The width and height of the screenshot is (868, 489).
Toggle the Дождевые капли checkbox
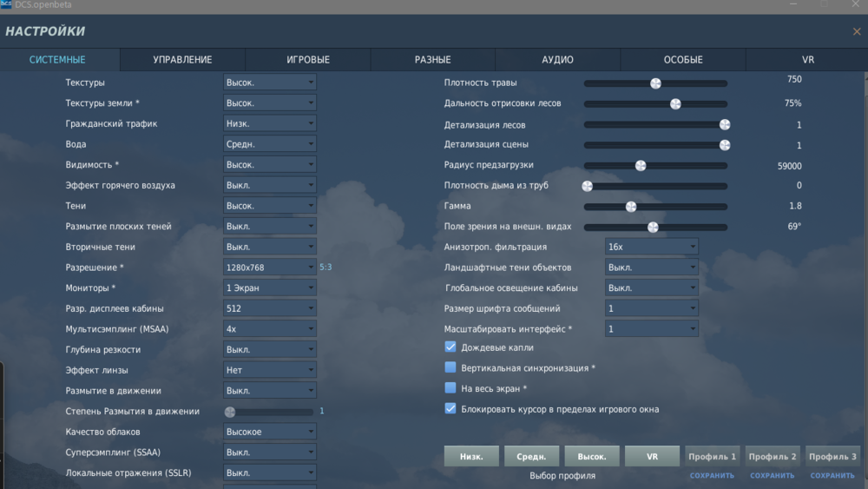pyautogui.click(x=450, y=347)
